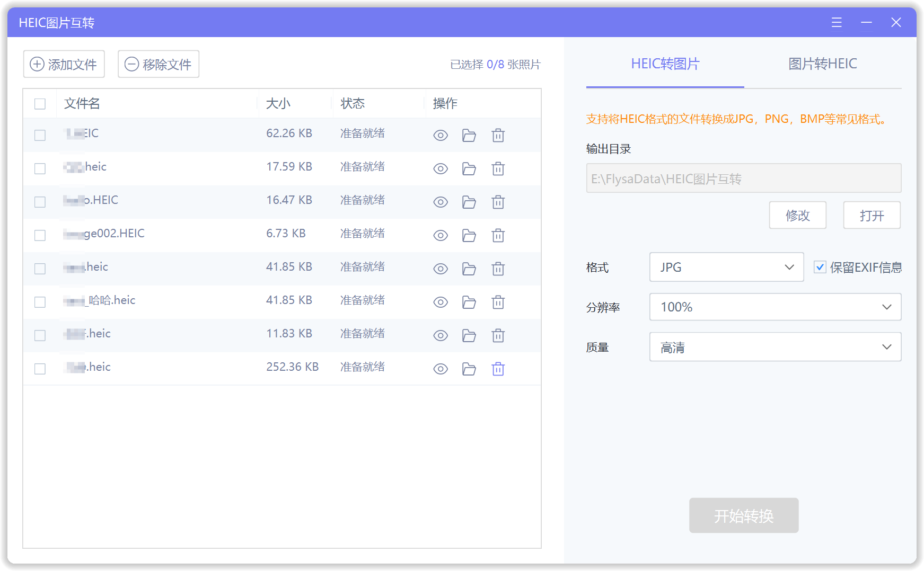Open folder for the 252.36 KB file
Image resolution: width=924 pixels, height=571 pixels.
click(469, 369)
